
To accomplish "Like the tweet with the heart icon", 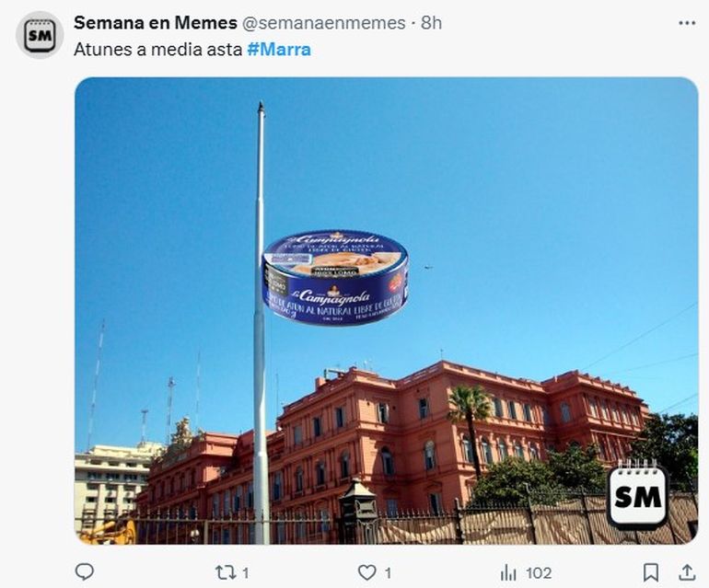I will pos(366,572).
